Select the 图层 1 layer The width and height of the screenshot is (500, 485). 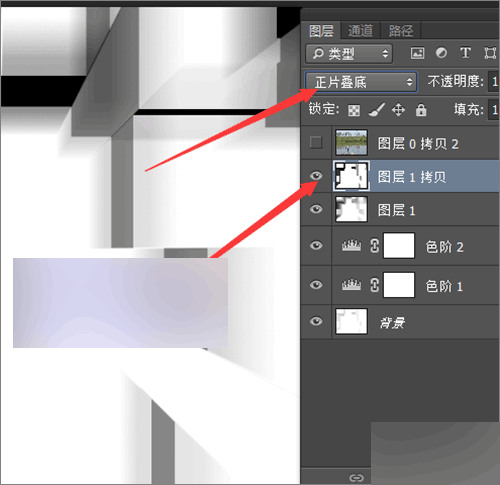(x=400, y=210)
